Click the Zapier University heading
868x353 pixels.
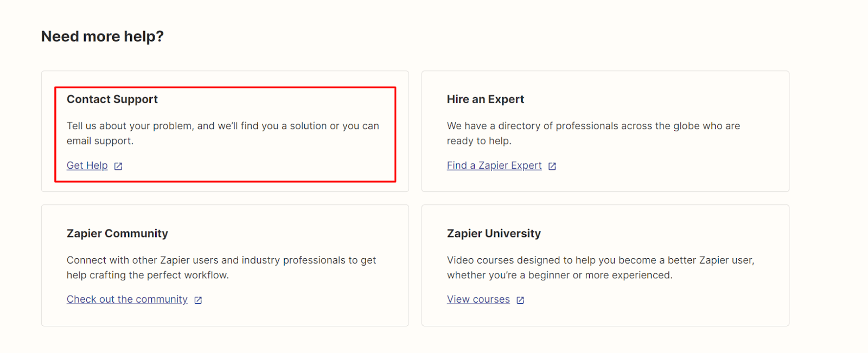(x=494, y=233)
